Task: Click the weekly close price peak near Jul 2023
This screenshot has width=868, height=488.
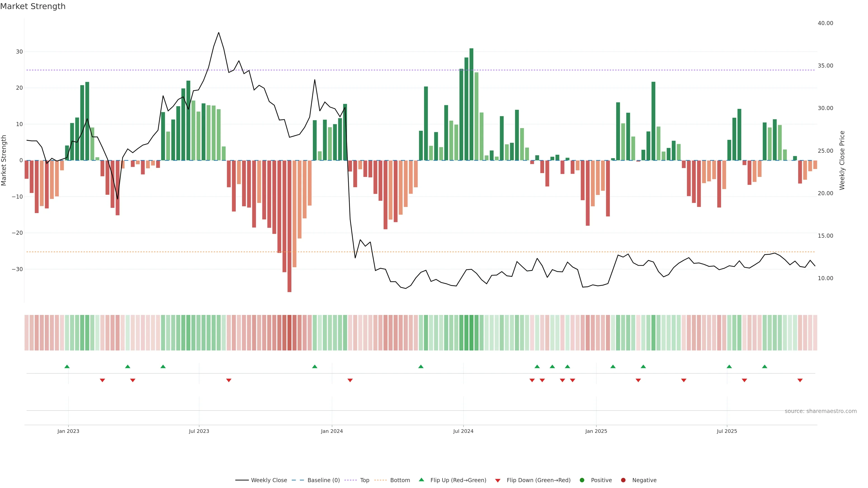Action: tap(219, 33)
